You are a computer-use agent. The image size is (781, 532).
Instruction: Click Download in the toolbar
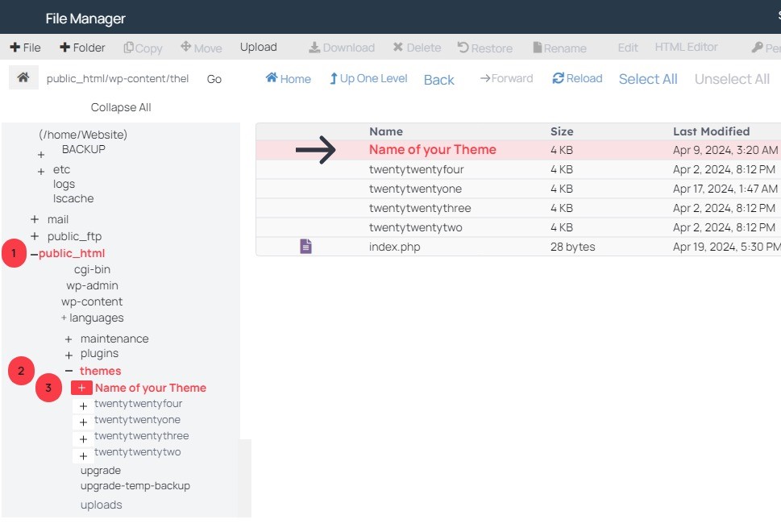point(342,48)
